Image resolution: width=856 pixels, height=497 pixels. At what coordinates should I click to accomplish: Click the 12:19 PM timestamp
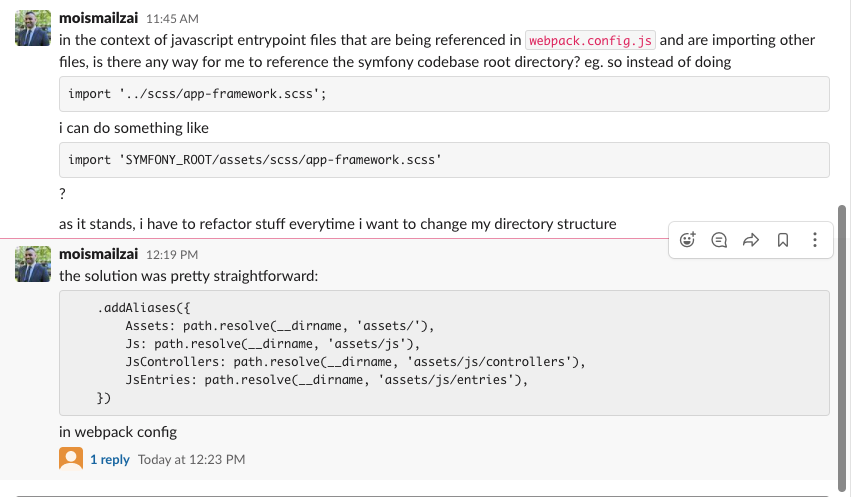coord(172,255)
